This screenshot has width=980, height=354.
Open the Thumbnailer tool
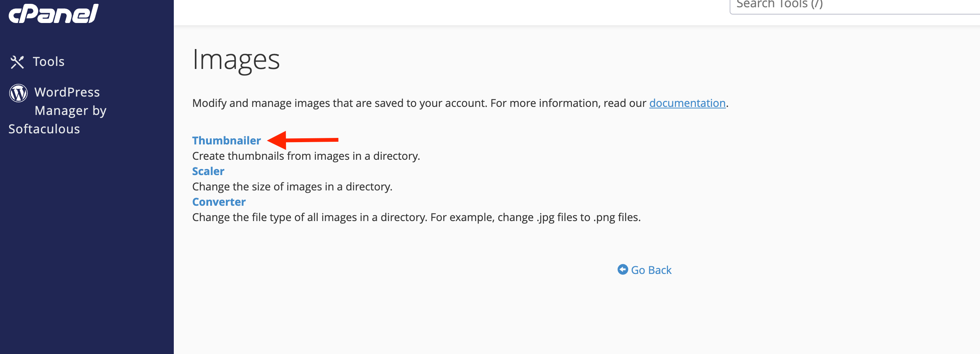tap(226, 141)
